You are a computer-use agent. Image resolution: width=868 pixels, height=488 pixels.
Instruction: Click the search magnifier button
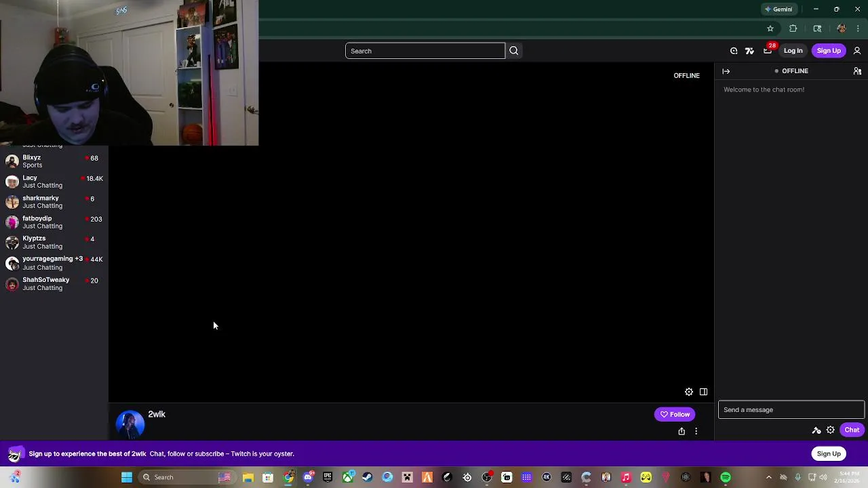pos(513,51)
